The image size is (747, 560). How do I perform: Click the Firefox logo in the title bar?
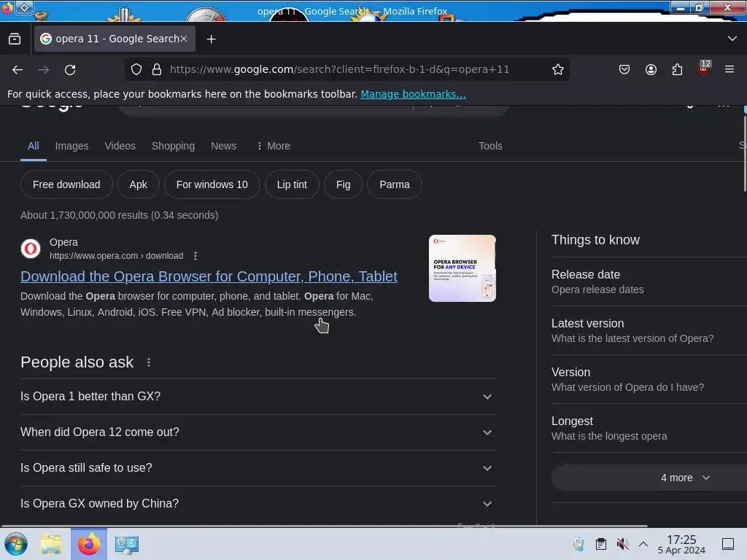point(7,7)
